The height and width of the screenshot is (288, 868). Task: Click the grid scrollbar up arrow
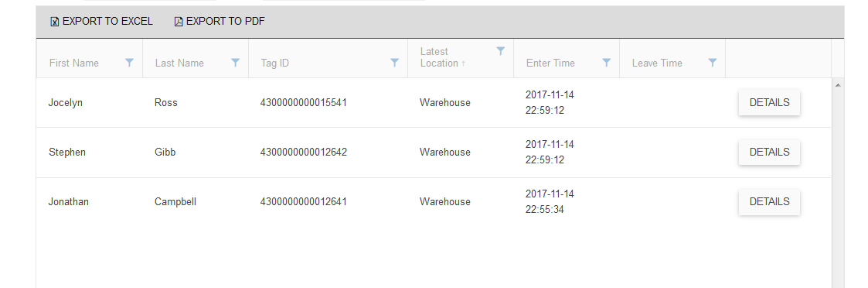pos(838,85)
